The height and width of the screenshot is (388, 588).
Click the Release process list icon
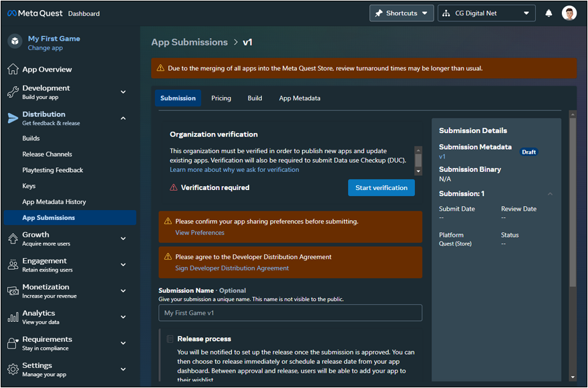click(170, 338)
